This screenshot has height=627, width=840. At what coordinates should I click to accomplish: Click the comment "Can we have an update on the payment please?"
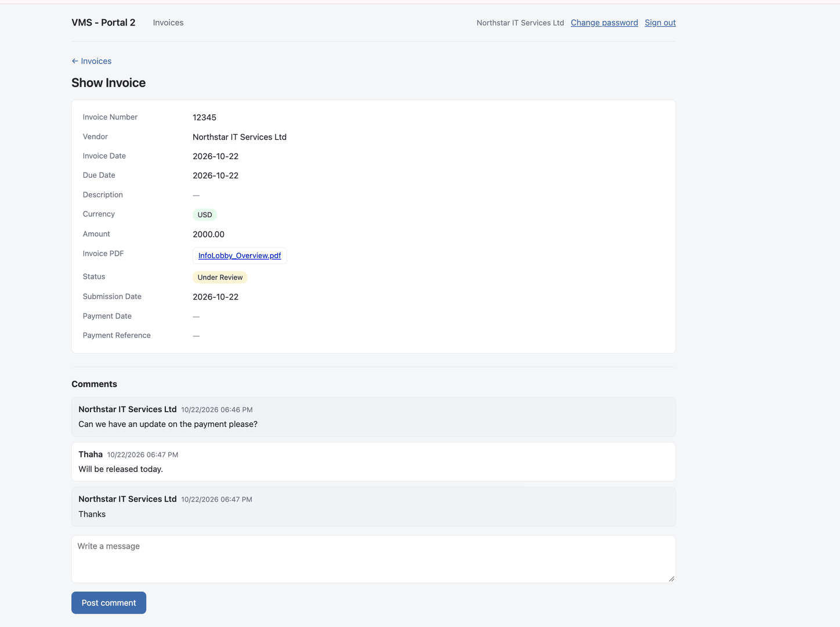pos(168,424)
